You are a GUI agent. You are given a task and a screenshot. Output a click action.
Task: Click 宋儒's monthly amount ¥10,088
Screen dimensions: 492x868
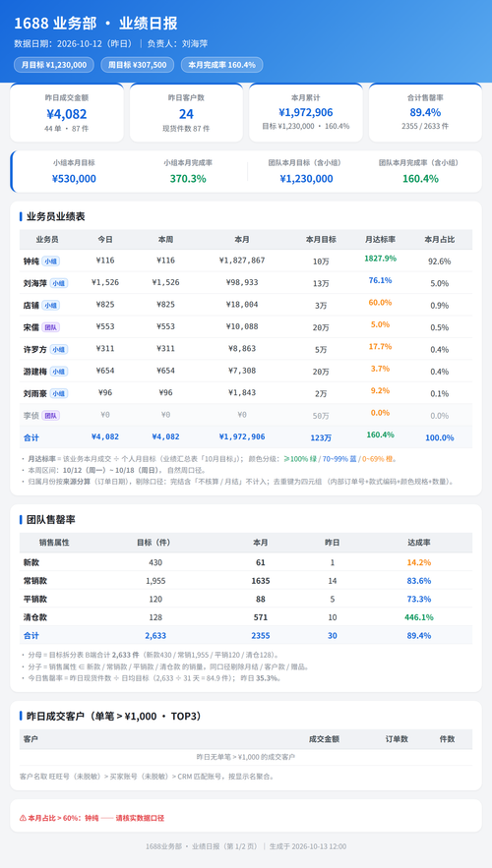[x=242, y=326]
